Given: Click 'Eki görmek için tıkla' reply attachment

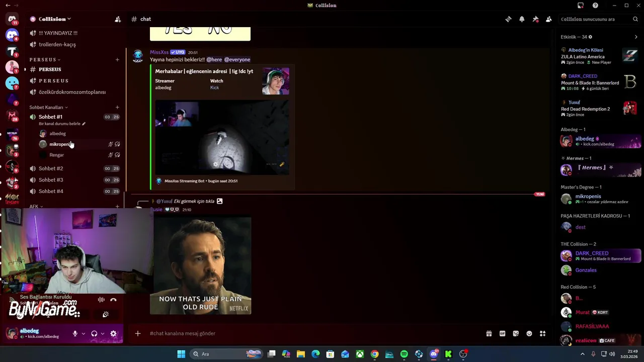Looking at the screenshot, I should (194, 201).
